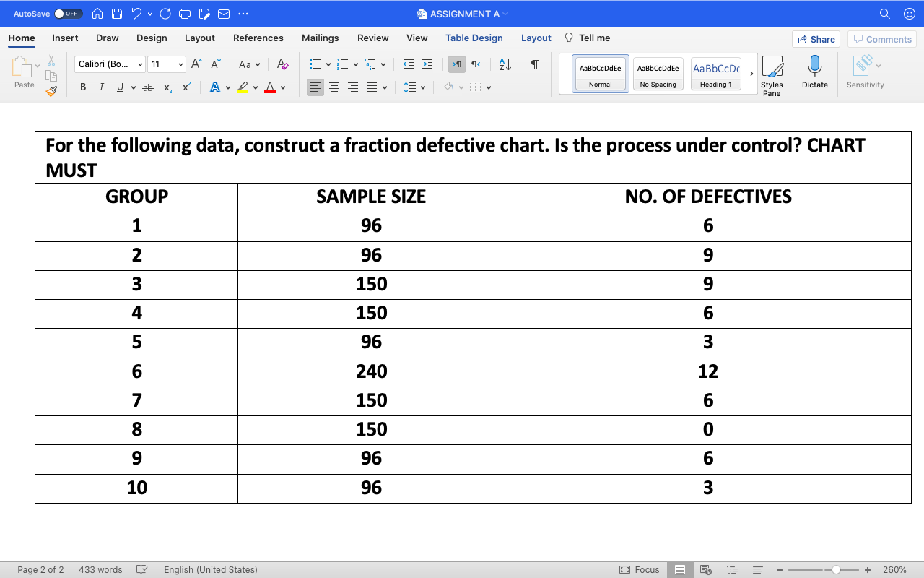
Task: Select the center alignment icon
Action: pyautogui.click(x=334, y=87)
